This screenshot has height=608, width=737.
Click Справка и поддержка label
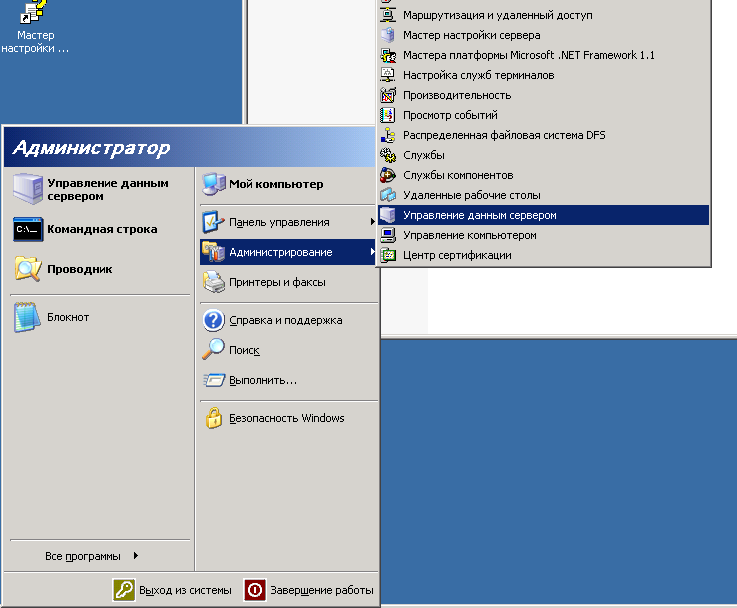pyautogui.click(x=286, y=320)
